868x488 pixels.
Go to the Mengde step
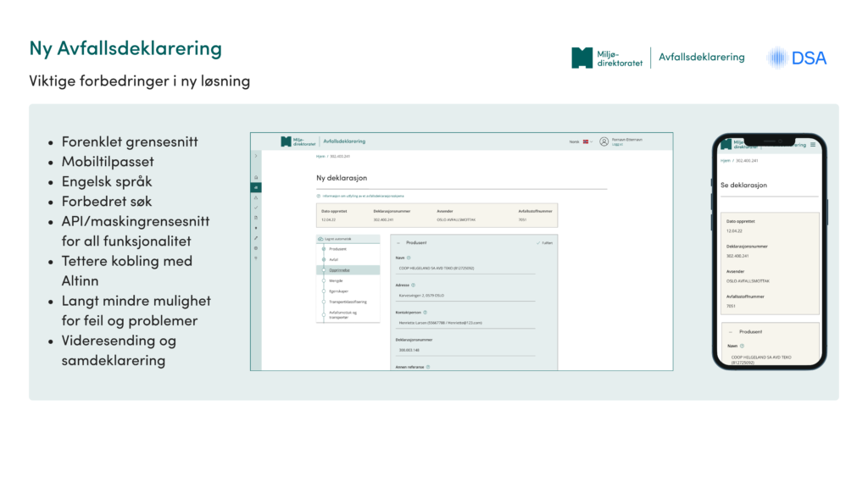pyautogui.click(x=336, y=280)
